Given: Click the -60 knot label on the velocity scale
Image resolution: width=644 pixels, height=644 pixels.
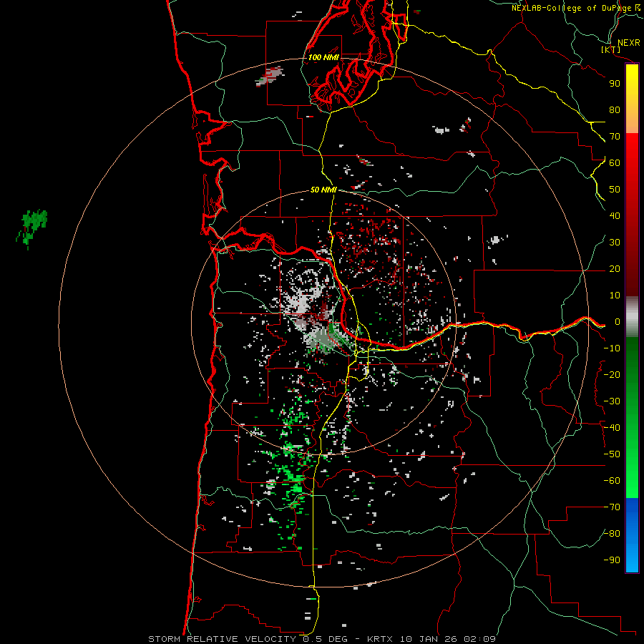Looking at the screenshot, I should pyautogui.click(x=612, y=481).
